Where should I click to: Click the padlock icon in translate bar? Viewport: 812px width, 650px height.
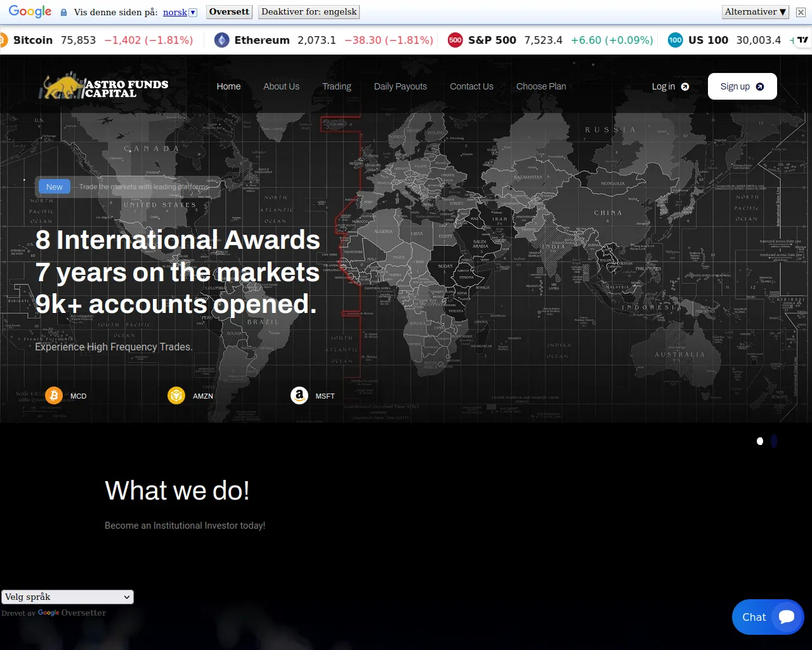[63, 12]
